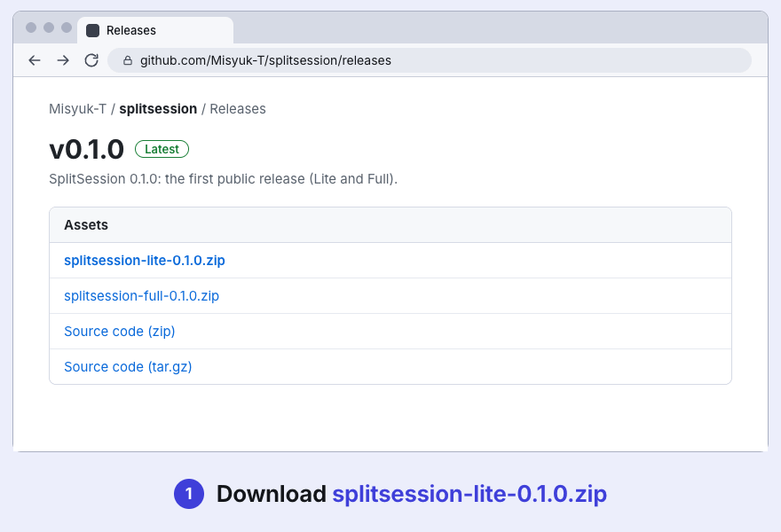Click the second gray window control dot

[49, 27]
